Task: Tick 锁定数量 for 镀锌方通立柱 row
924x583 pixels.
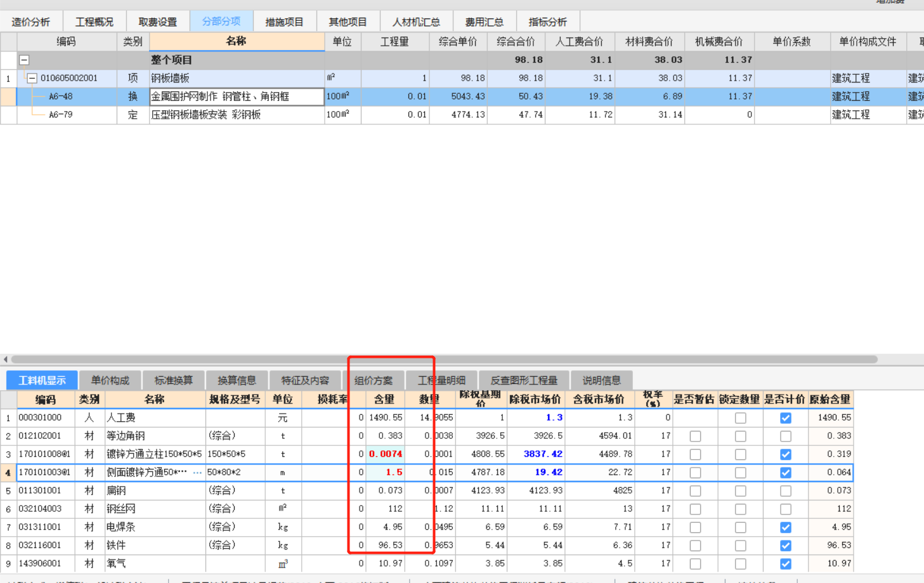Action: pos(740,455)
